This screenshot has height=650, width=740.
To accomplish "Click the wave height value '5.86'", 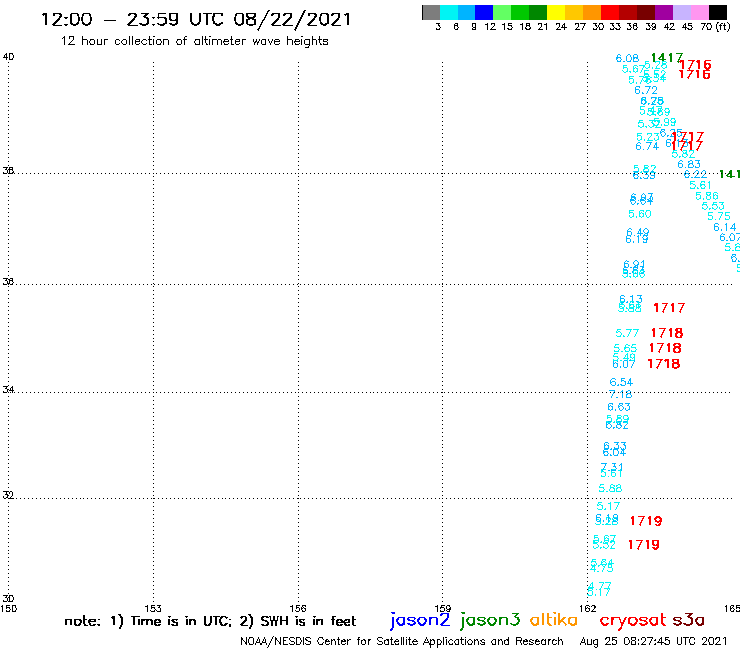I will click(706, 196).
